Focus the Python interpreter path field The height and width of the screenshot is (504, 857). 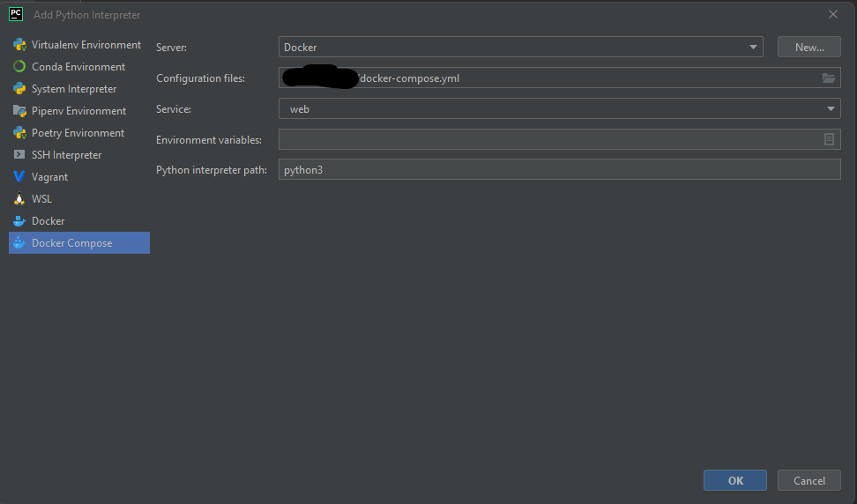(560, 170)
